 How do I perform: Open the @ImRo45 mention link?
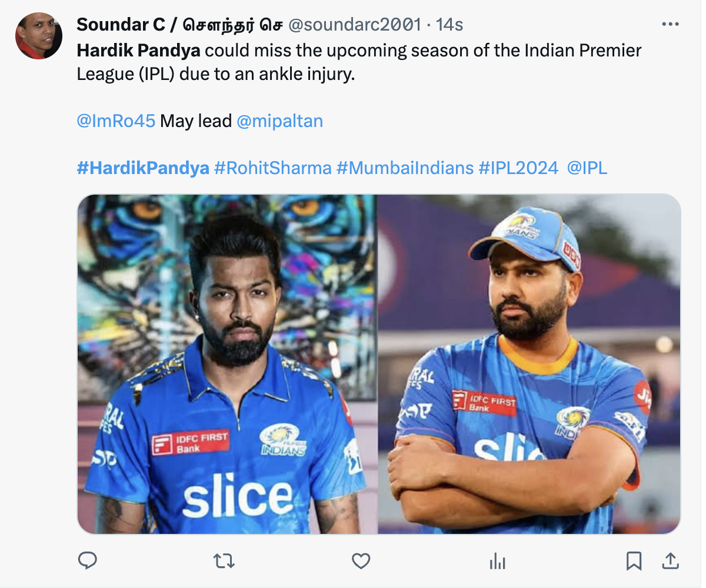coord(116,121)
